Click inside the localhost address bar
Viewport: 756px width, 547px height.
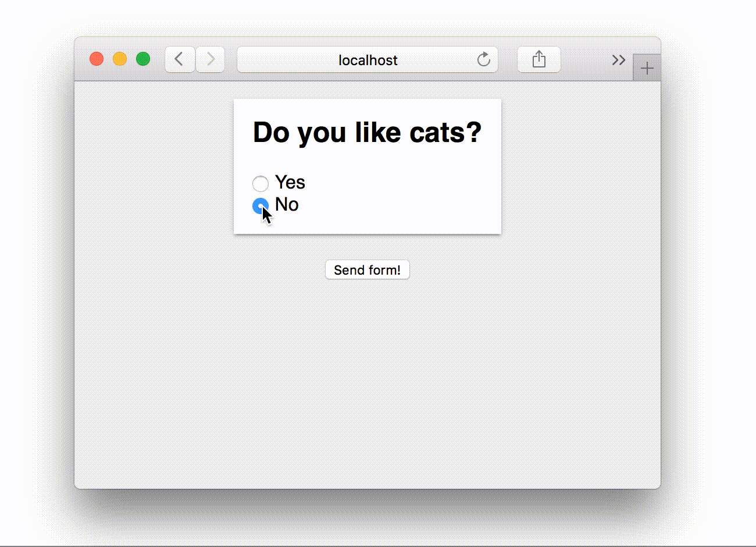click(368, 59)
